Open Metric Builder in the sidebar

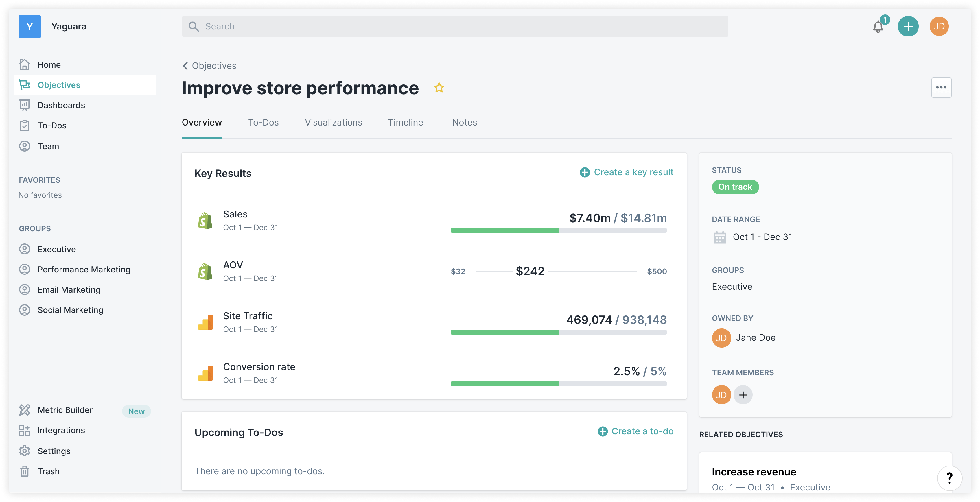pos(65,410)
